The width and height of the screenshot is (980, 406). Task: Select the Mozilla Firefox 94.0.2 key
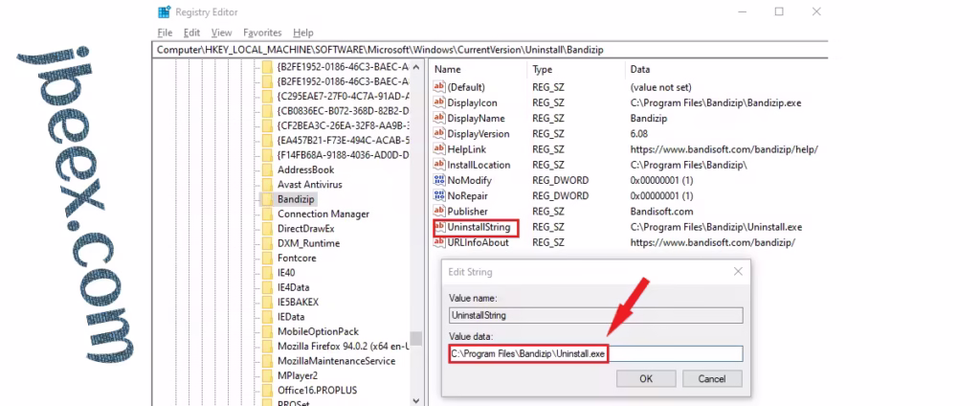coord(344,346)
